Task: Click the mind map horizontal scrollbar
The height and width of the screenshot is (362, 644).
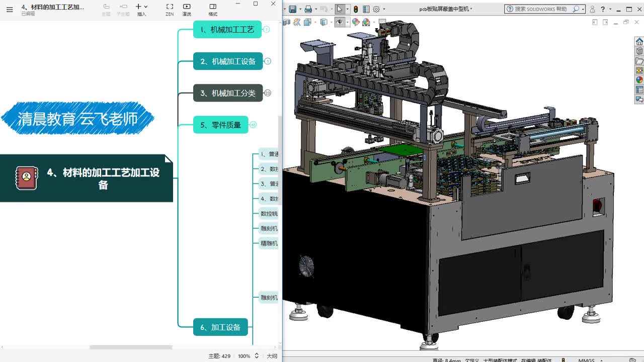Action: [x=131, y=347]
